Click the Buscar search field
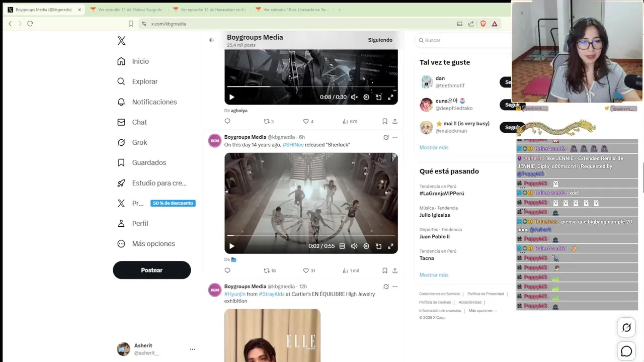 coord(463,40)
